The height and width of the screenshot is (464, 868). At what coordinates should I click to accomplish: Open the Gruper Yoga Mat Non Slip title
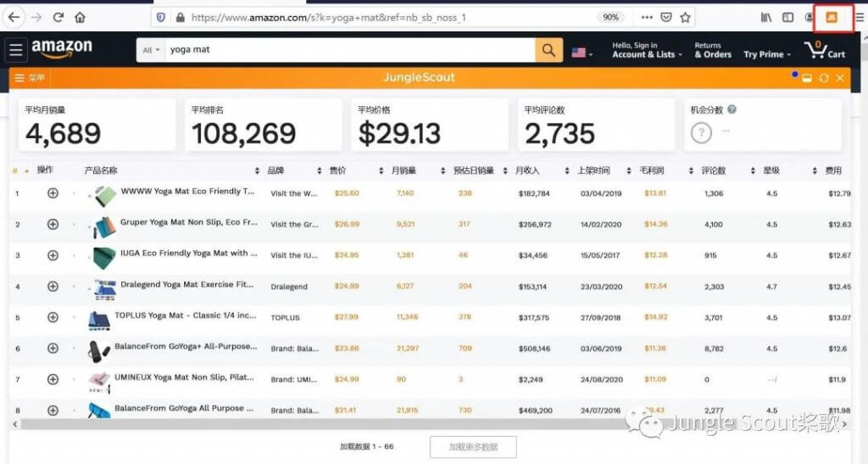189,222
